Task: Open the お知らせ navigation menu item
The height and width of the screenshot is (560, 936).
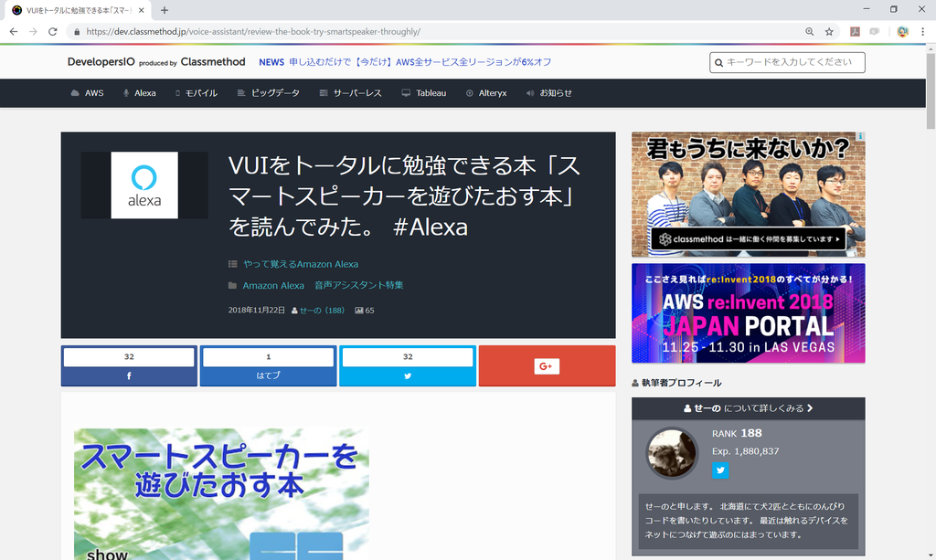Action: coord(548,93)
